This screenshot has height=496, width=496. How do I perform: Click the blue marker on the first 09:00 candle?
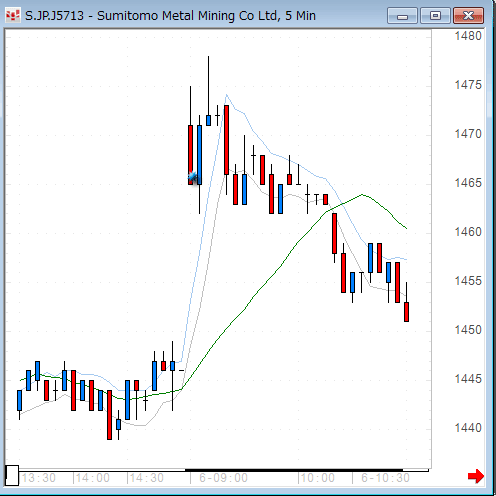coord(193,177)
